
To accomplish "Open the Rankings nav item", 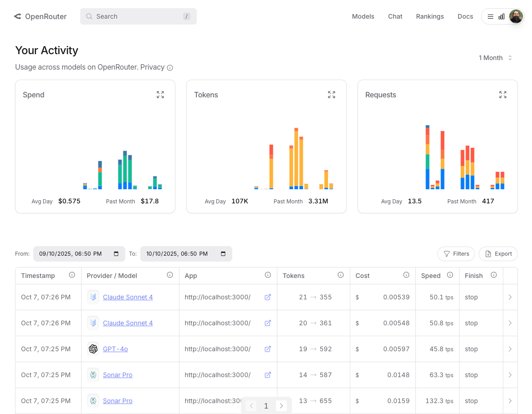I will click(x=430, y=16).
